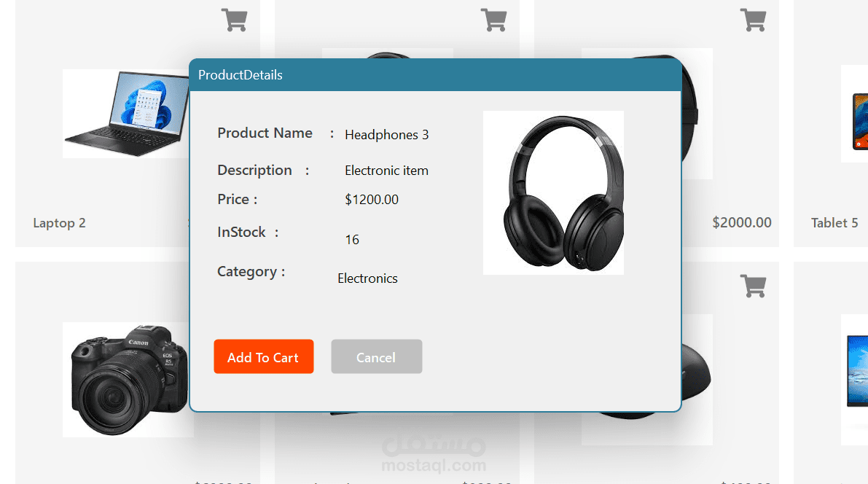Screen dimensions: 868x484
Task: Click the Tablet 5 product name
Action: 834,223
